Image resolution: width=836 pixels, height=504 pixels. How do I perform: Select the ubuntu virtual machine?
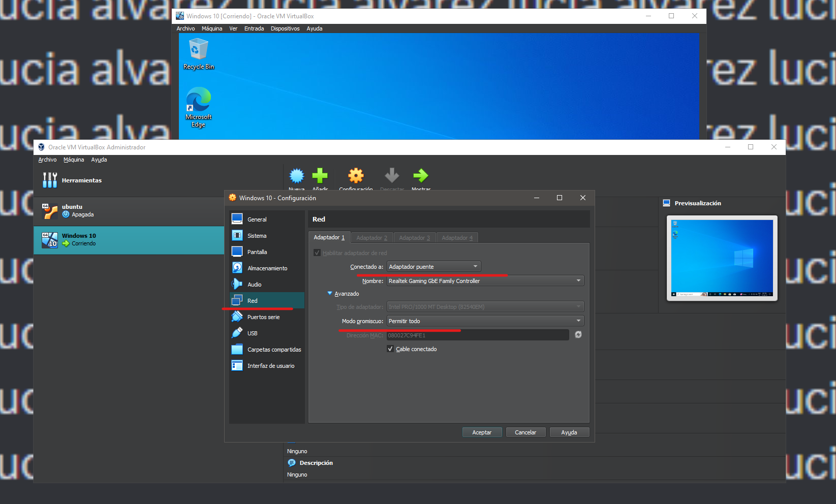[x=72, y=210]
